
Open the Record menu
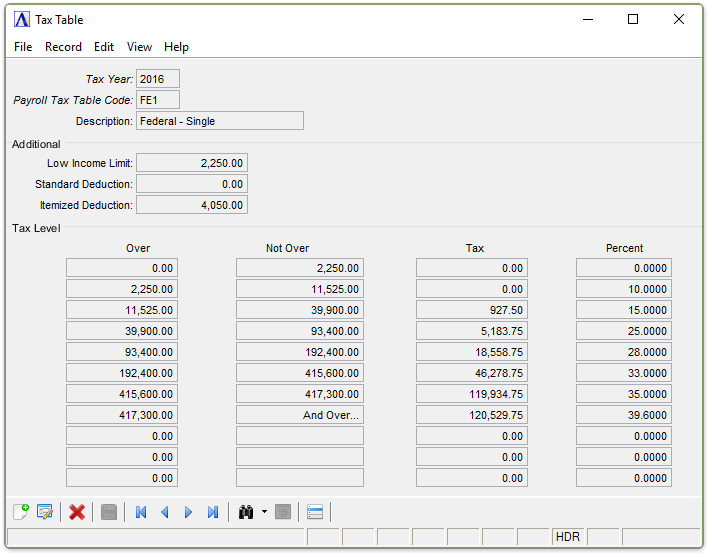pos(63,47)
